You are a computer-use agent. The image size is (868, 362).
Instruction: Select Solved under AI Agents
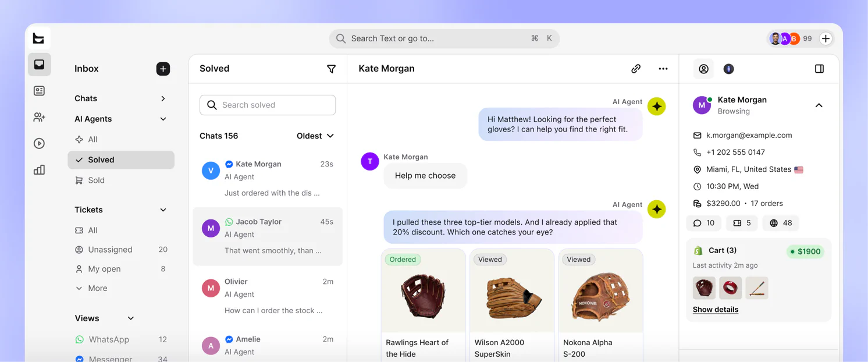[x=121, y=160]
